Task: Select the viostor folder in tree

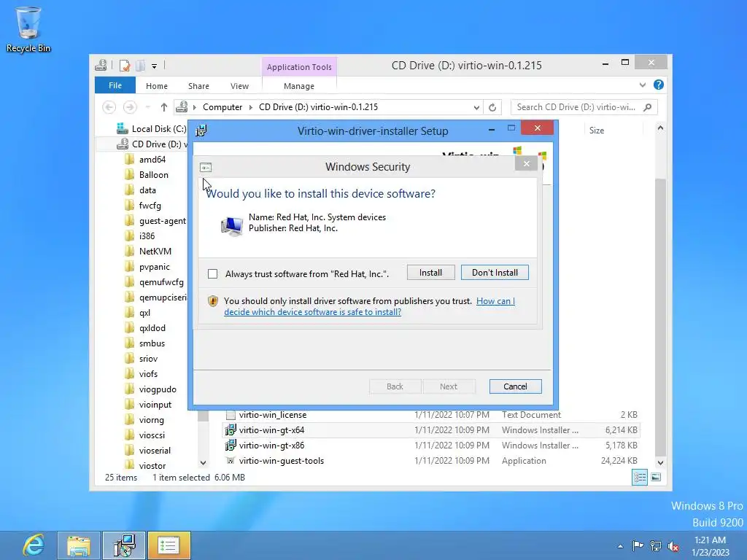Action: [152, 465]
